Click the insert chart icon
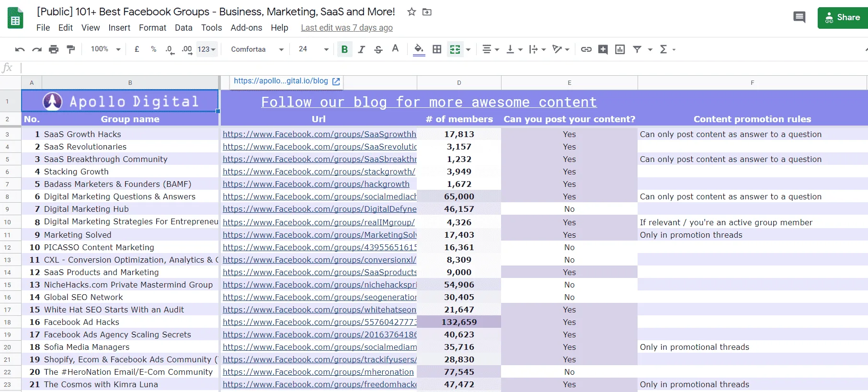 pos(620,49)
